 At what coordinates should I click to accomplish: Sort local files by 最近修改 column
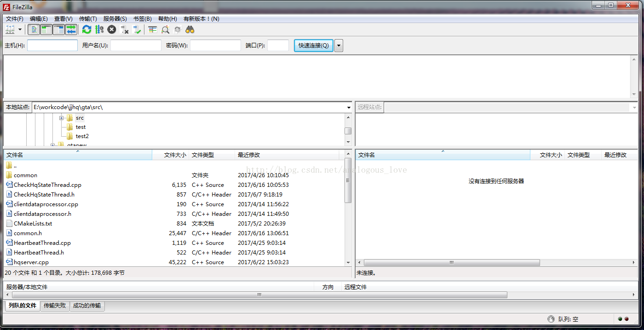[x=287, y=155]
